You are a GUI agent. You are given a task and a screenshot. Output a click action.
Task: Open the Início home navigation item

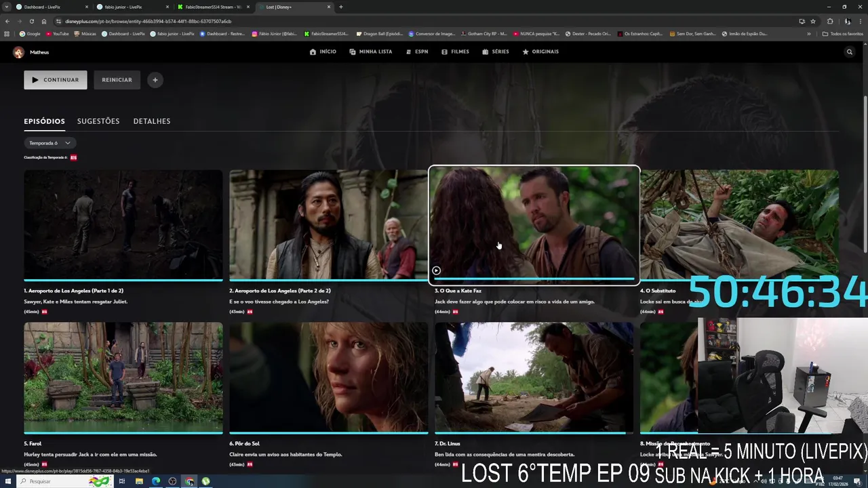click(x=323, y=52)
